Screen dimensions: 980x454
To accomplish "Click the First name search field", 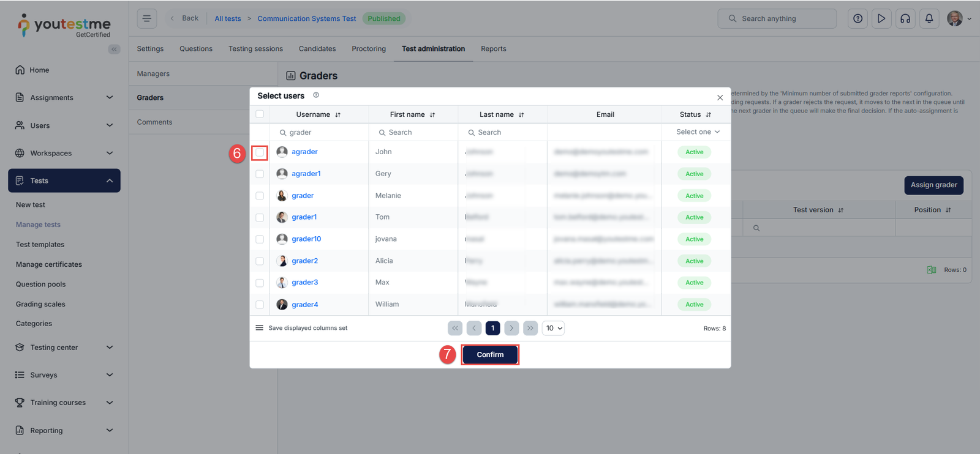I will pos(413,133).
